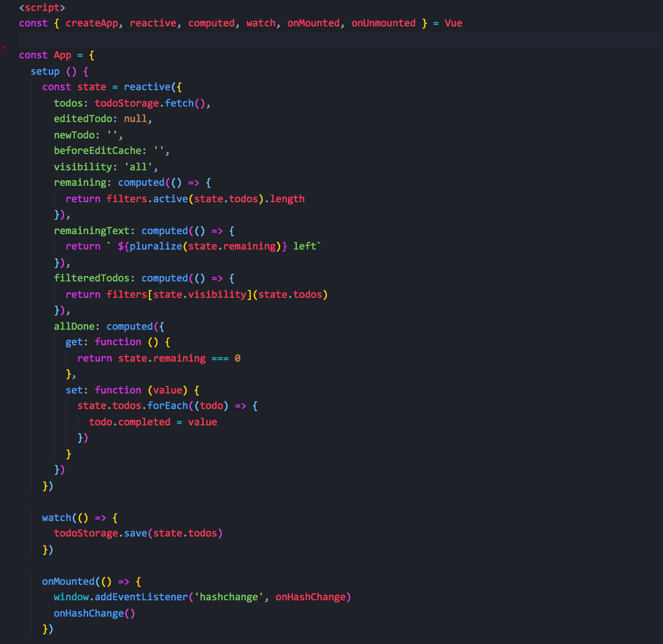Click 'reactive' in the Vue destructuring line

(x=153, y=23)
